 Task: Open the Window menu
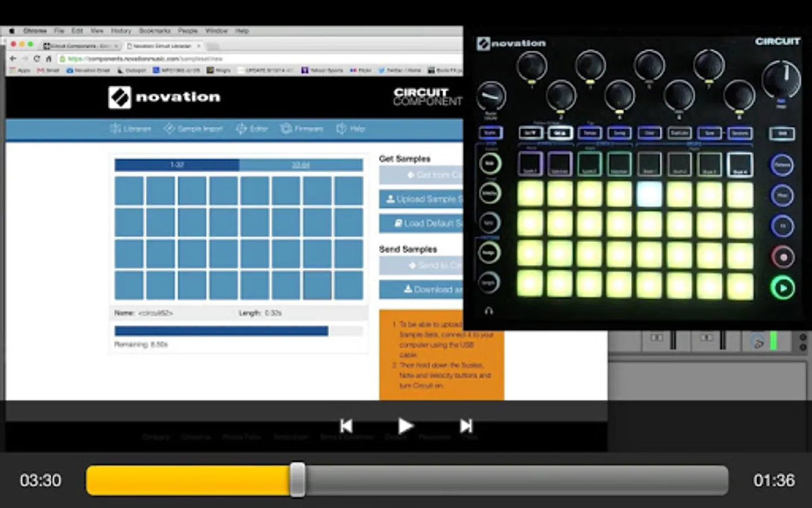[x=217, y=31]
